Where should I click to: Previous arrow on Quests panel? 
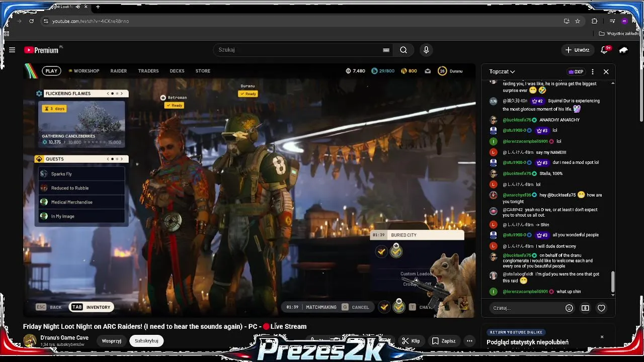(x=108, y=159)
